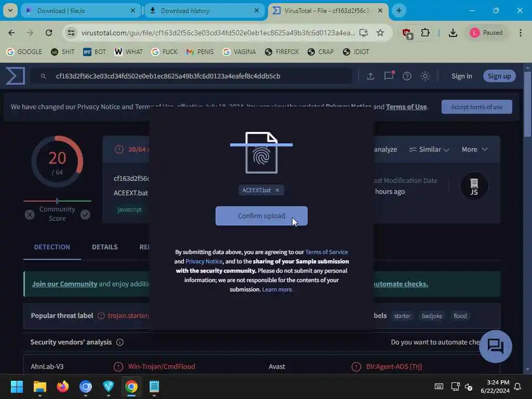The width and height of the screenshot is (532, 399).
Task: Open the Windows Start menu
Action: click(17, 387)
